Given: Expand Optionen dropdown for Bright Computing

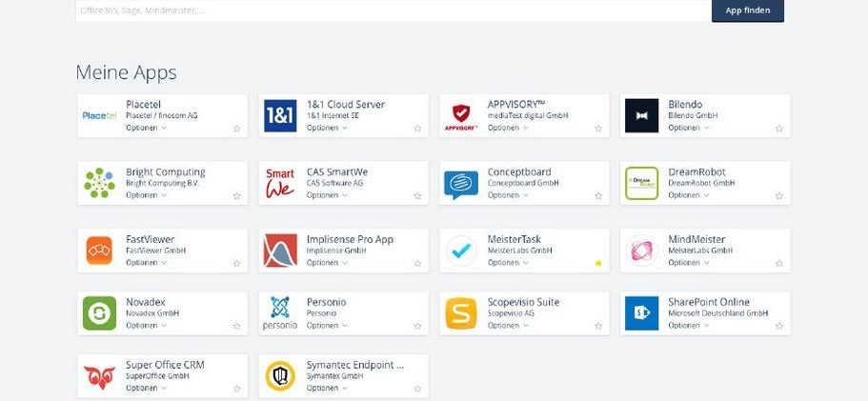Looking at the screenshot, I should [x=146, y=195].
